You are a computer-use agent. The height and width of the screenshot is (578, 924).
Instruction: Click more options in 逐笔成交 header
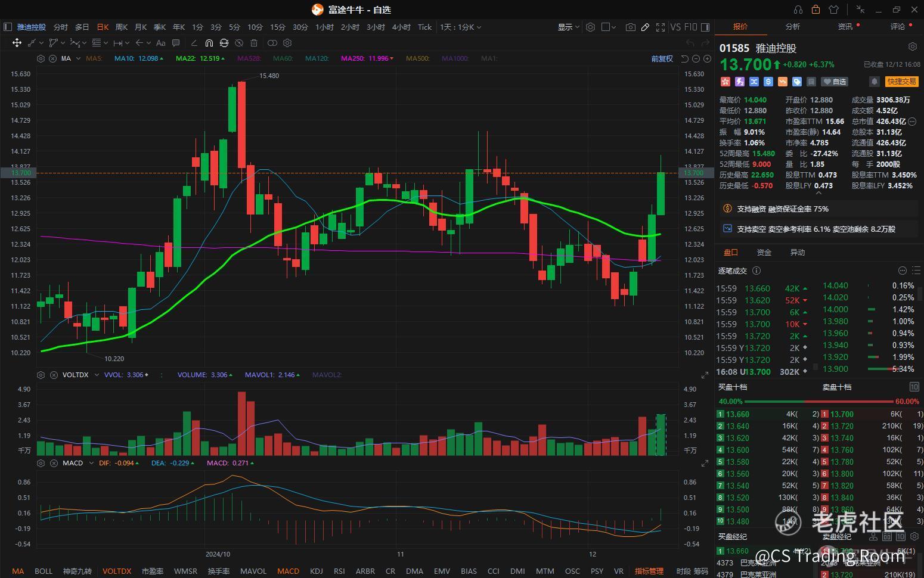click(x=903, y=271)
